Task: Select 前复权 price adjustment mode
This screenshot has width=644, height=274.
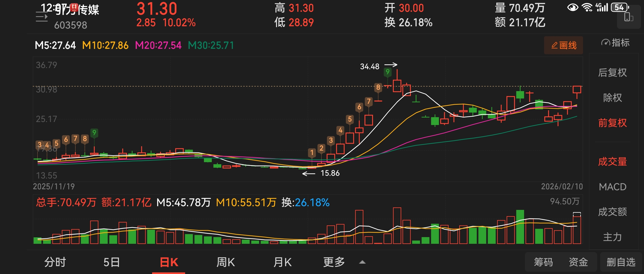Action: click(x=612, y=123)
